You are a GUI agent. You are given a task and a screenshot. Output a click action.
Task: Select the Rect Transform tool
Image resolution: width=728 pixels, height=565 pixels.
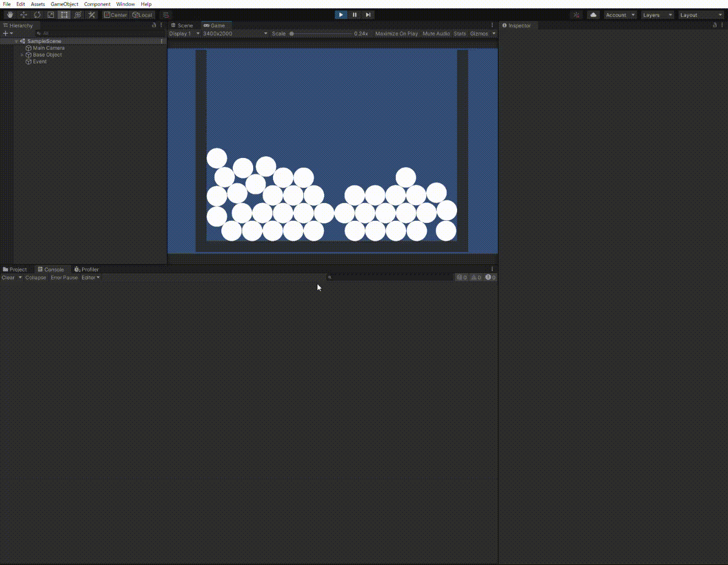64,15
